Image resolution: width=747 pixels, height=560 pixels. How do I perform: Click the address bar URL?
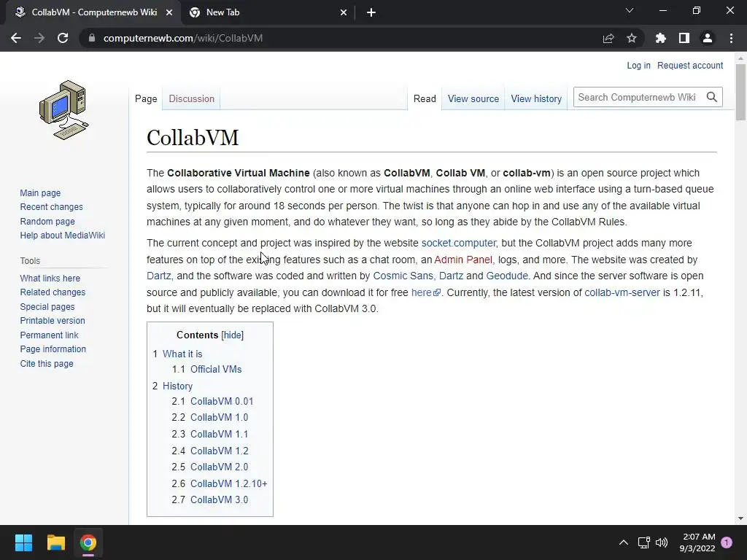(x=183, y=38)
